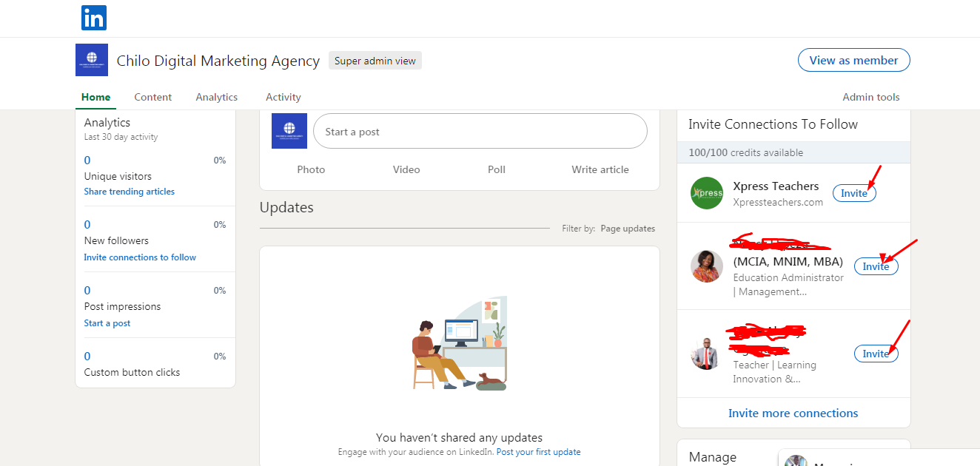Image resolution: width=980 pixels, height=466 pixels.
Task: Click the Invite Connections To Follow heading
Action: click(x=773, y=124)
